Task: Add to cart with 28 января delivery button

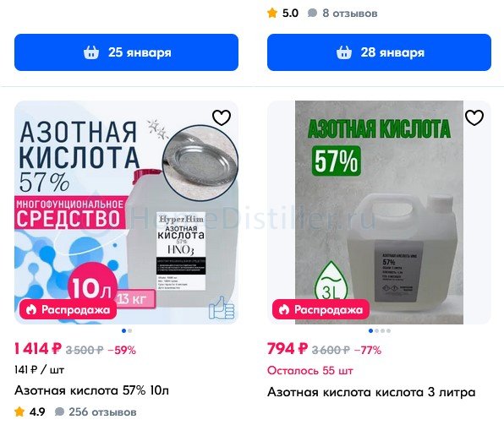Action: [379, 52]
